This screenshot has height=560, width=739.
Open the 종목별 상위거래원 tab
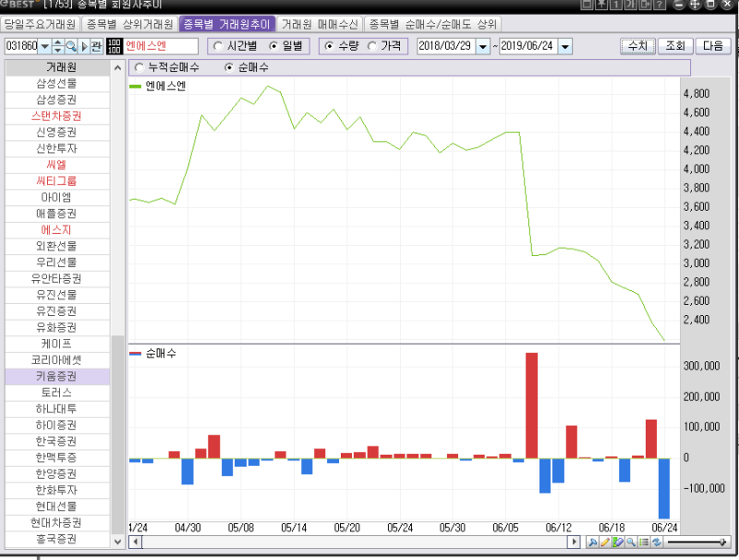coord(130,24)
